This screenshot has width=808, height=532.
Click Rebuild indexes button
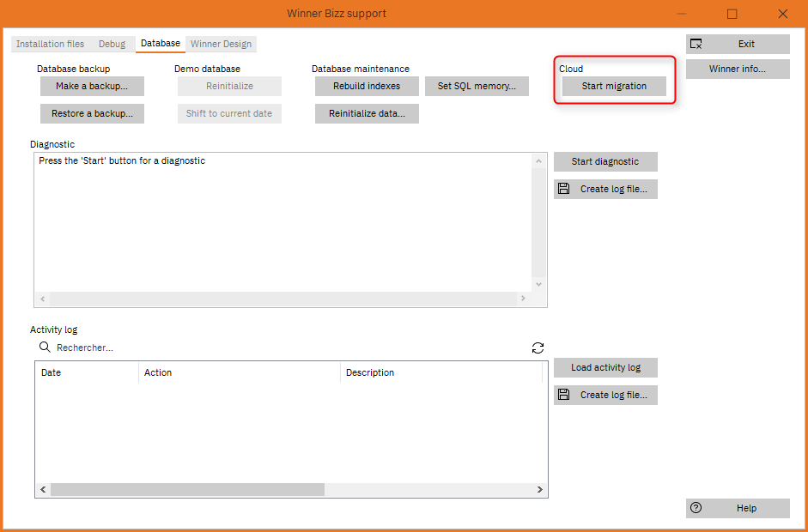click(x=367, y=86)
